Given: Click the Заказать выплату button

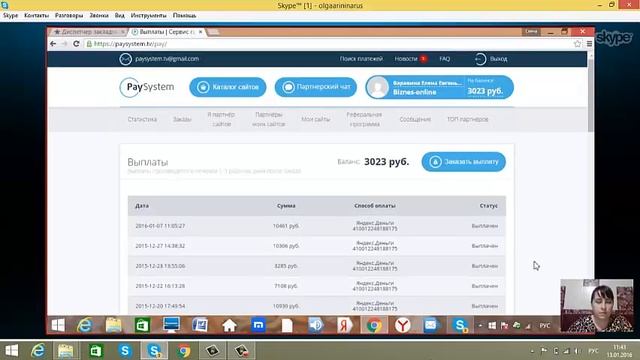Looking at the screenshot, I should 464,162.
